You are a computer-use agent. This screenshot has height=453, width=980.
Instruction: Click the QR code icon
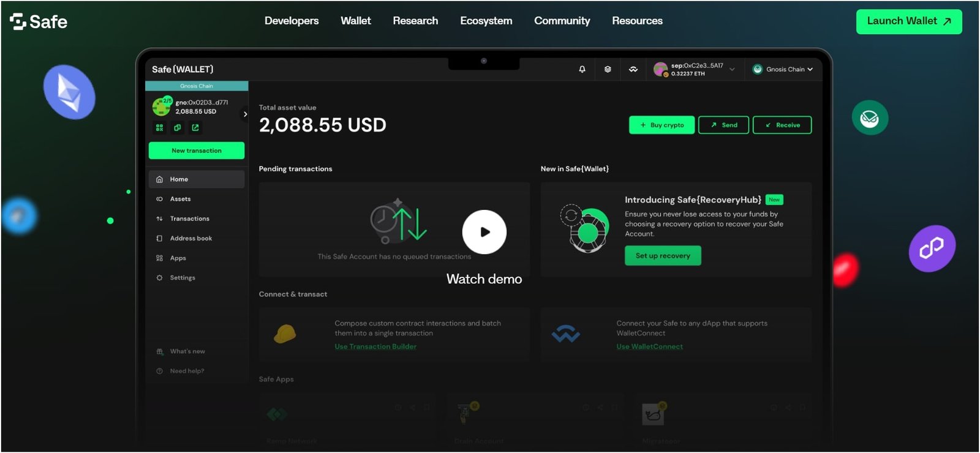[x=159, y=127]
